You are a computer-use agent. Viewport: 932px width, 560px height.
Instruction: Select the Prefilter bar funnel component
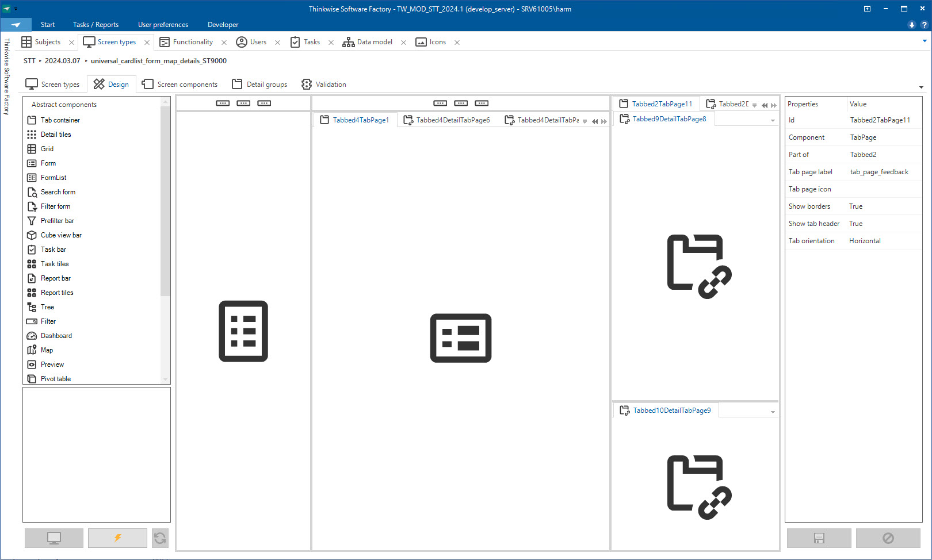(x=57, y=221)
